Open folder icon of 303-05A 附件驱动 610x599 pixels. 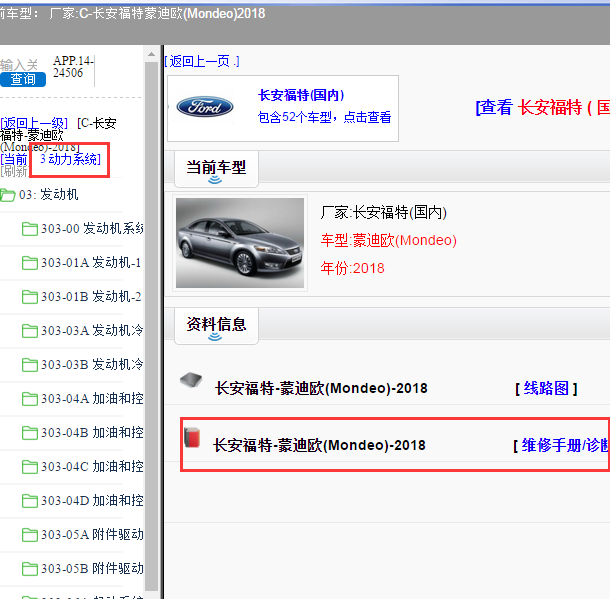pyautogui.click(x=30, y=535)
